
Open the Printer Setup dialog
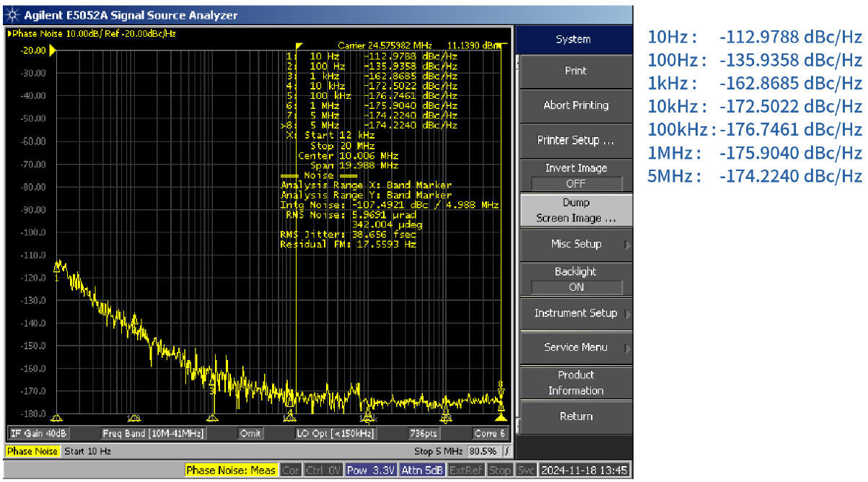coord(575,140)
